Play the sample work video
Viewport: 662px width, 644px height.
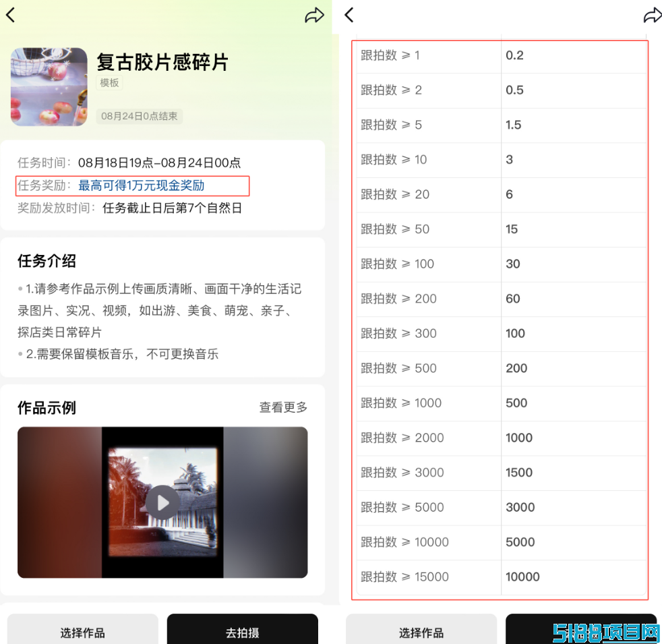click(x=162, y=502)
